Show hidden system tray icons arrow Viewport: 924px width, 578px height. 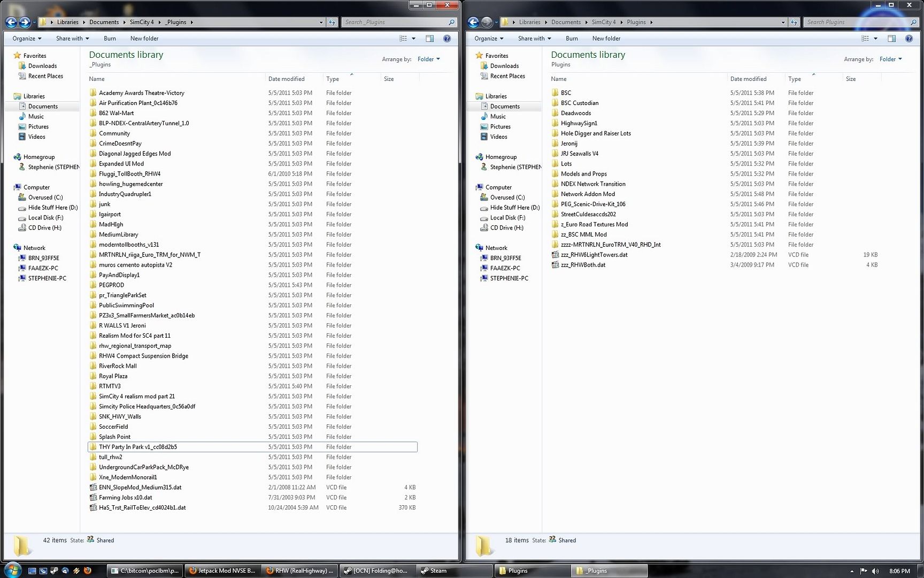click(852, 571)
